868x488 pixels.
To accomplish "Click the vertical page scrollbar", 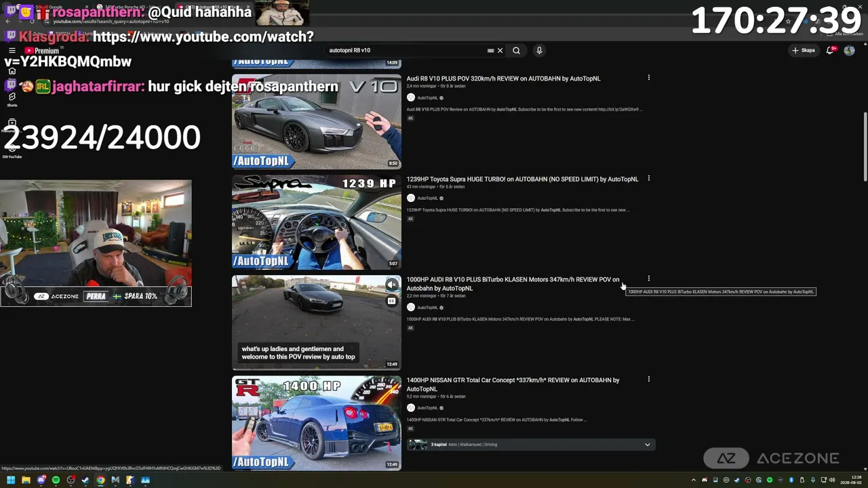I will point(865,146).
